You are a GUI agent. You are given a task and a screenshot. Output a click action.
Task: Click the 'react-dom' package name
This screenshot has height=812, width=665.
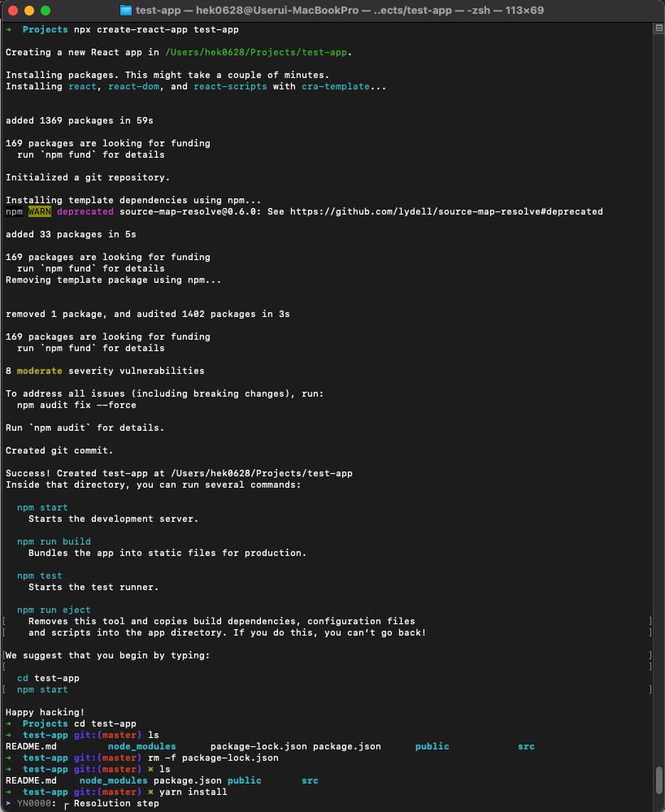[x=133, y=86]
